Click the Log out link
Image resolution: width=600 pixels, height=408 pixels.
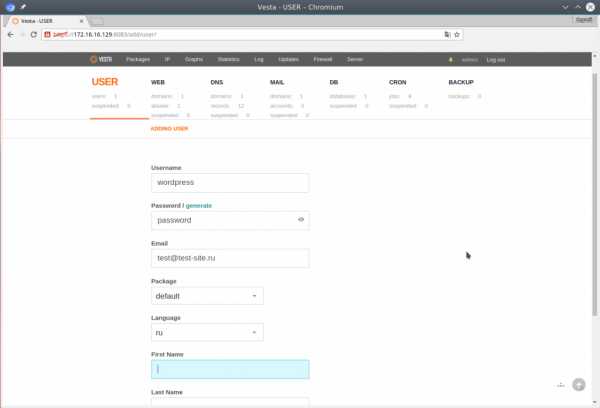(496, 60)
